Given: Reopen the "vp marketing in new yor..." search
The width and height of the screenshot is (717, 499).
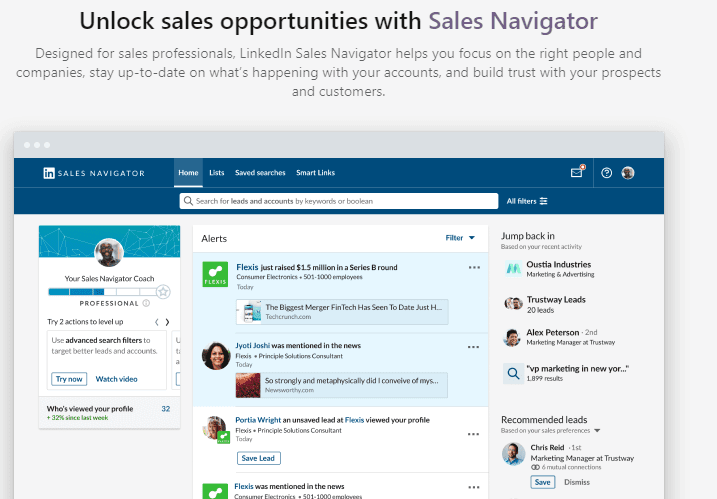Looking at the screenshot, I should coord(578,369).
